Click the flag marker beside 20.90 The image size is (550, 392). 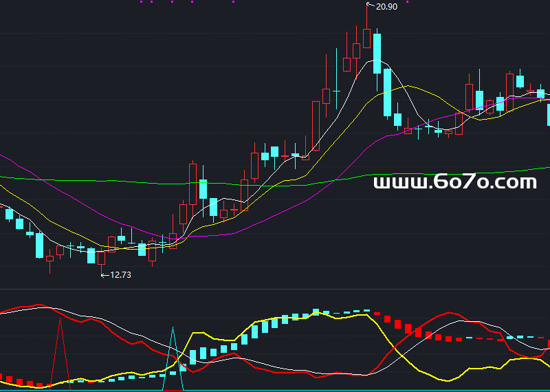(x=369, y=6)
